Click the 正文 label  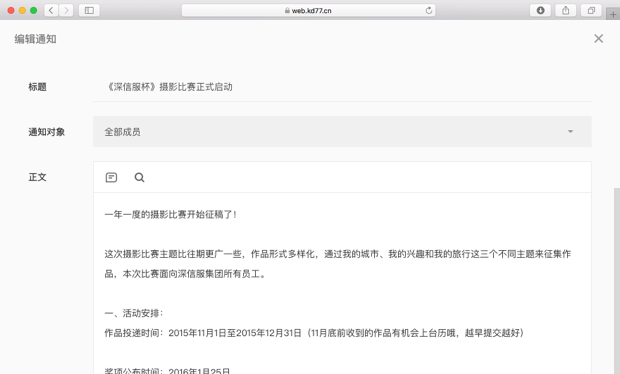[38, 177]
